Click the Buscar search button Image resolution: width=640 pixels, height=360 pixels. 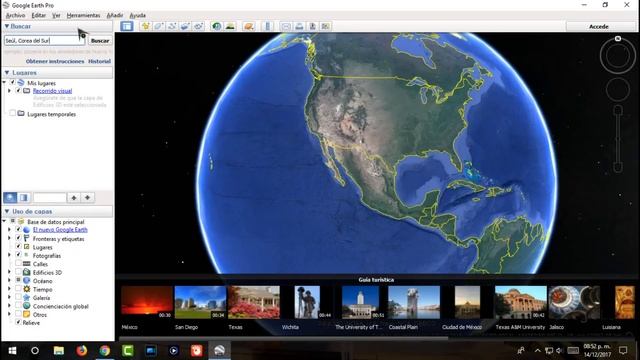point(100,40)
